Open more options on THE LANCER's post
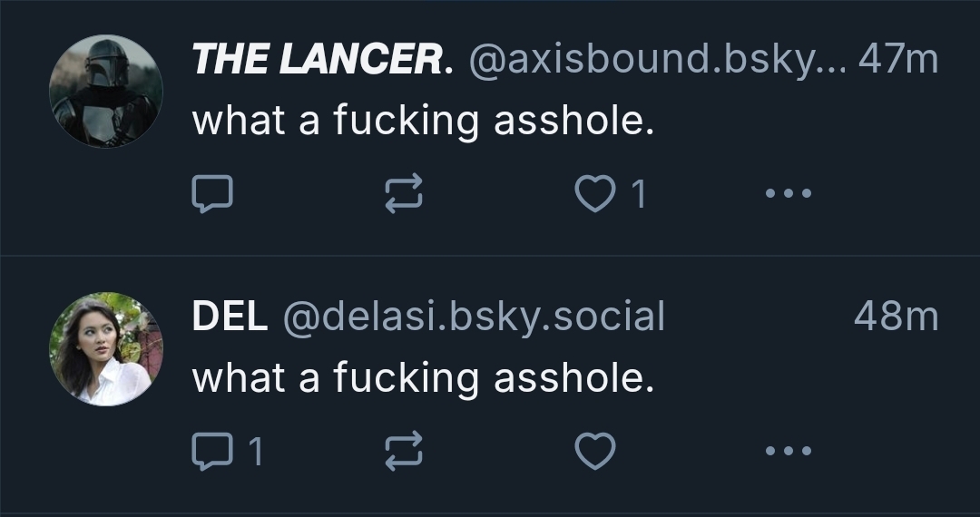The image size is (980, 517). pos(787,193)
